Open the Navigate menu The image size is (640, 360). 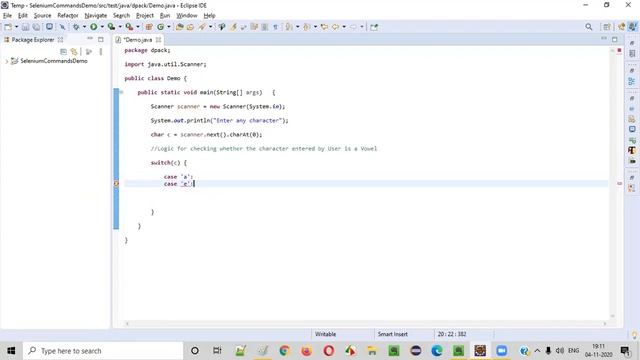tap(96, 16)
